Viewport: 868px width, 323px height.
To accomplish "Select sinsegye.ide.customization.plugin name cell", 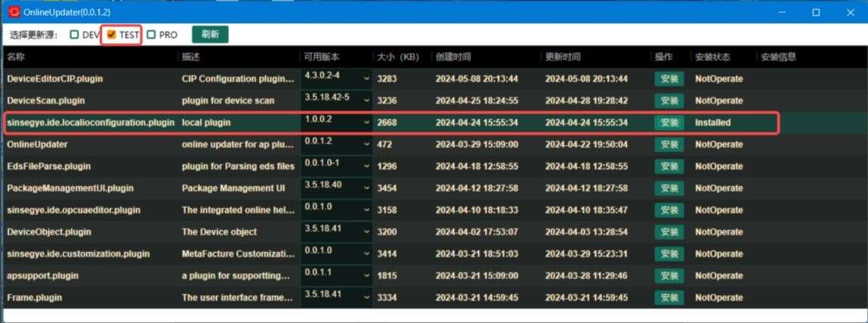I will 79,253.
